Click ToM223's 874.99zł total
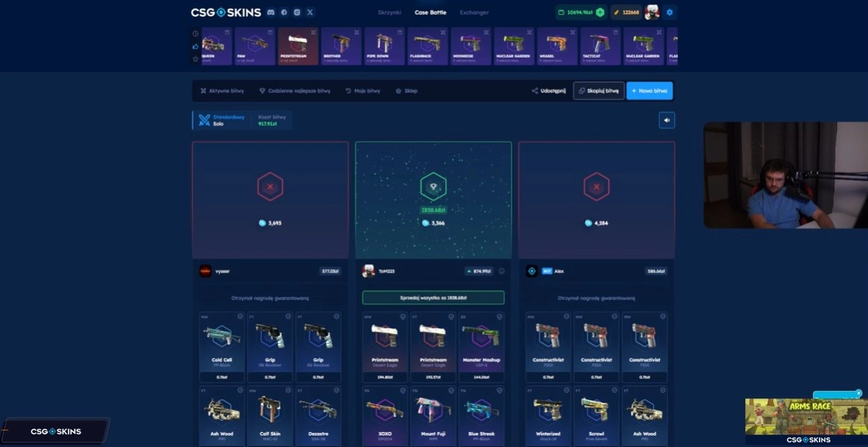Screen dimensions: 868x447 point(480,271)
